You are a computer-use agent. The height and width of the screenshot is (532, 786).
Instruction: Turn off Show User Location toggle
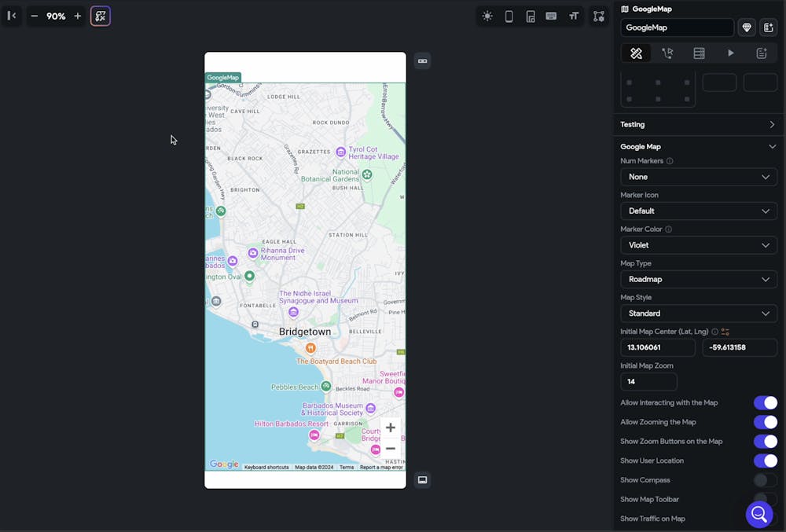coord(765,461)
